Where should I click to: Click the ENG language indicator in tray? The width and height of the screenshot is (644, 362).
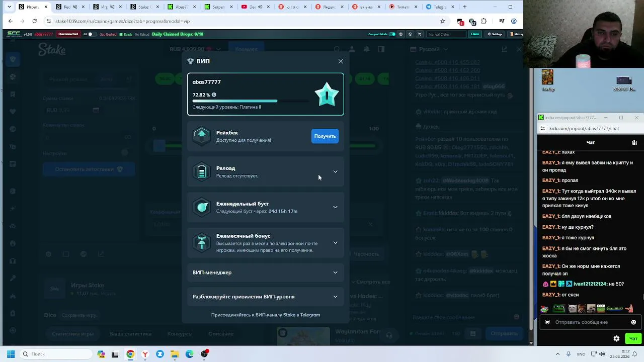581,354
